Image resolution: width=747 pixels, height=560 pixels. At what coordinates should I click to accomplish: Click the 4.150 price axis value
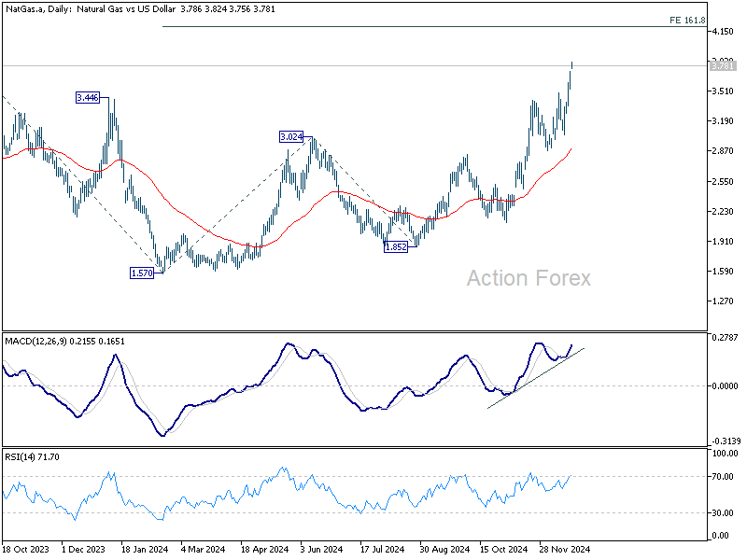pyautogui.click(x=723, y=32)
